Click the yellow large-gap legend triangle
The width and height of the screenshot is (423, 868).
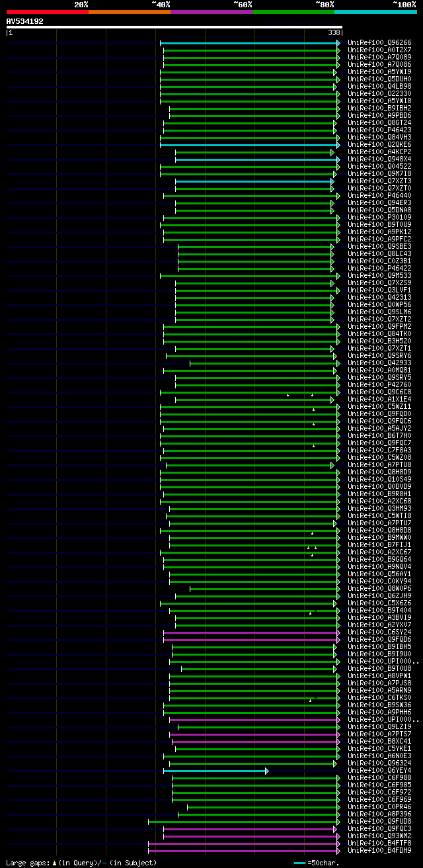pos(54,863)
